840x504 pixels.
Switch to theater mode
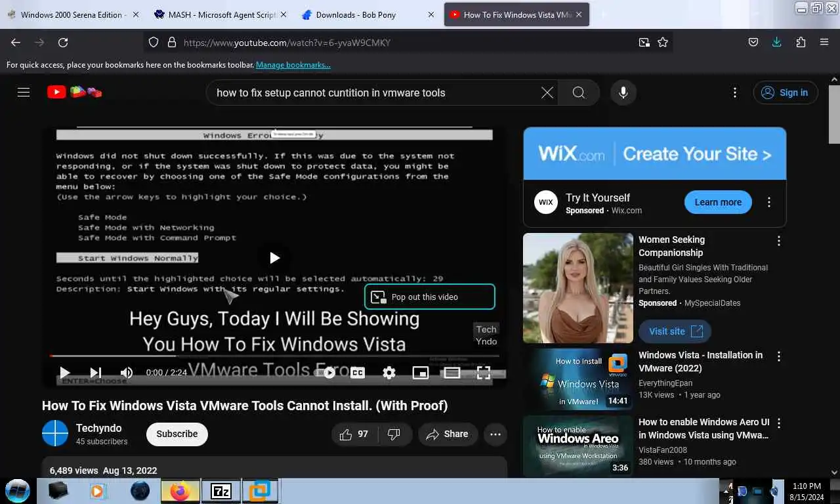coord(452,372)
